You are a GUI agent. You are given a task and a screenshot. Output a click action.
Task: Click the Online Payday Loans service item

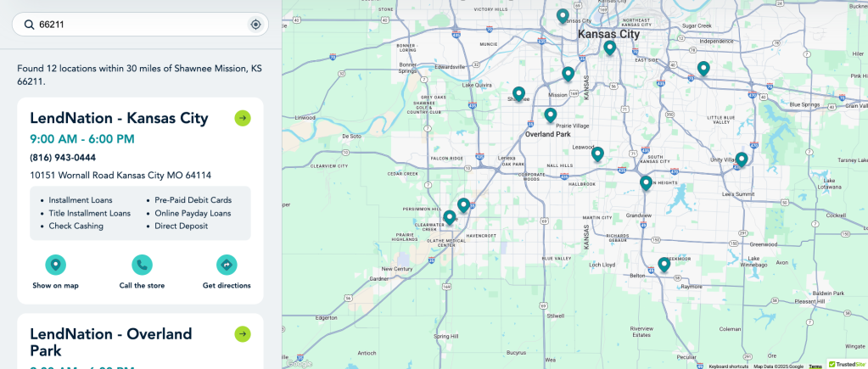[x=193, y=213]
